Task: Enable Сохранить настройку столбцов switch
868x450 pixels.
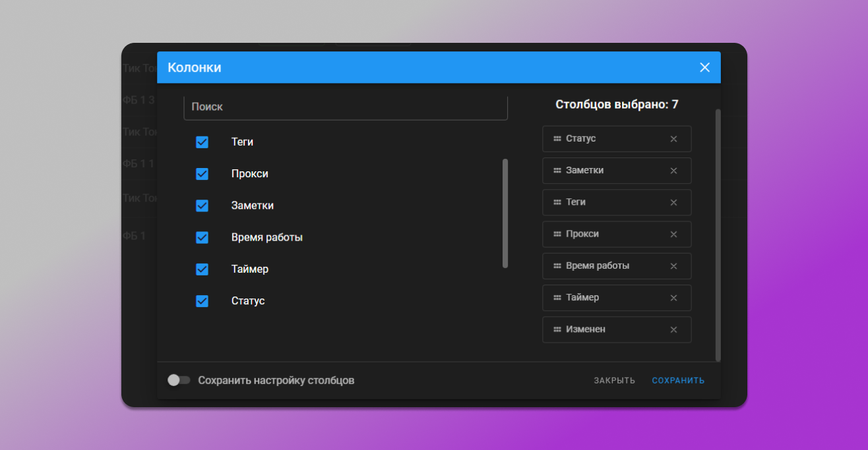Action: (x=178, y=380)
